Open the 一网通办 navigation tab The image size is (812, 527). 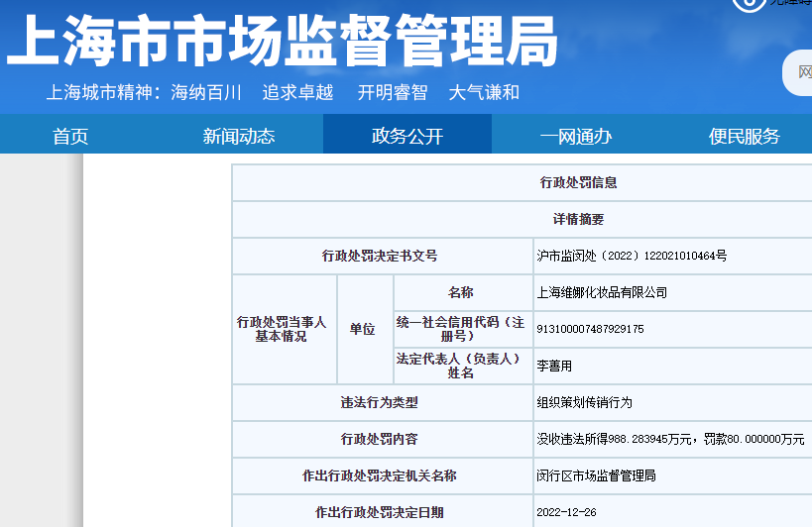(576, 137)
